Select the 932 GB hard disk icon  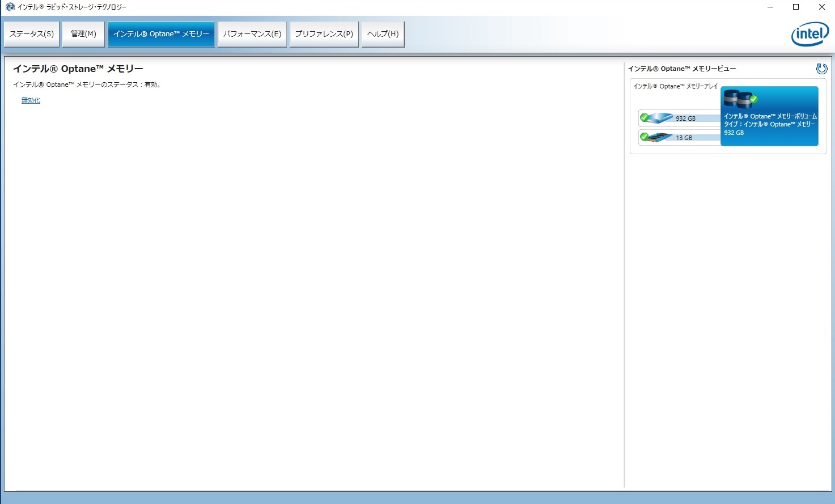661,118
